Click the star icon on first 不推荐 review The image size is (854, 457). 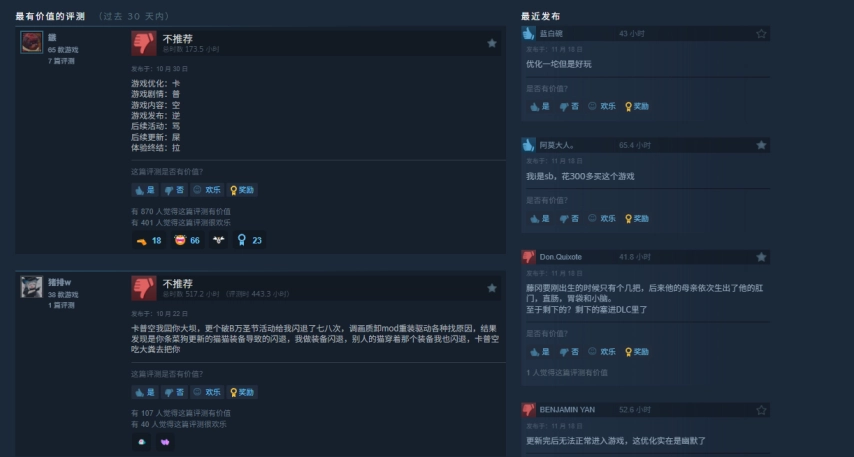tap(491, 43)
